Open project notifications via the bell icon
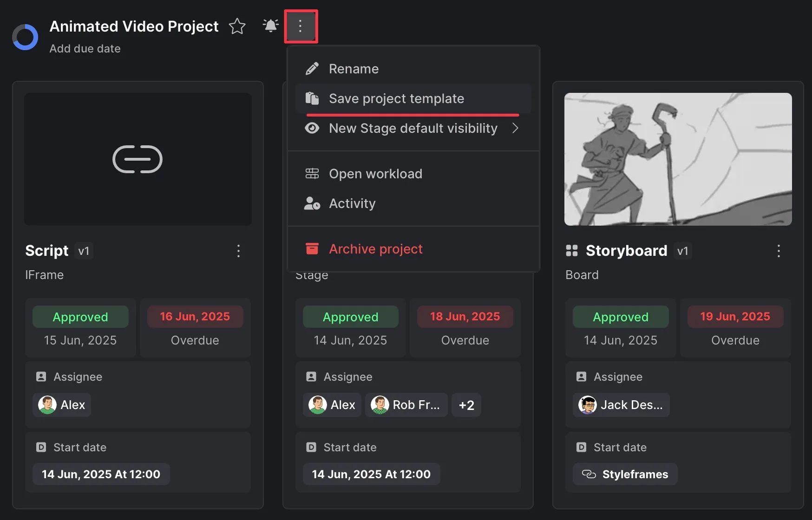The height and width of the screenshot is (520, 812). (270, 26)
